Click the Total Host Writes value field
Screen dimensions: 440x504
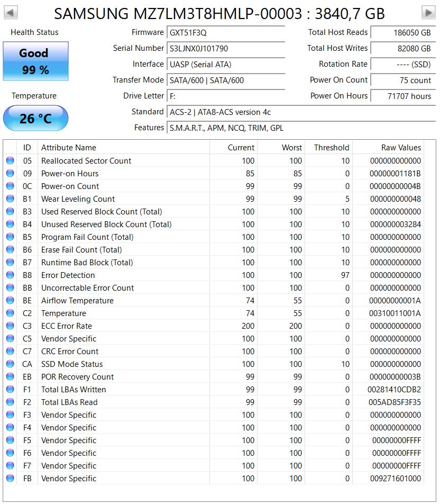pos(402,48)
